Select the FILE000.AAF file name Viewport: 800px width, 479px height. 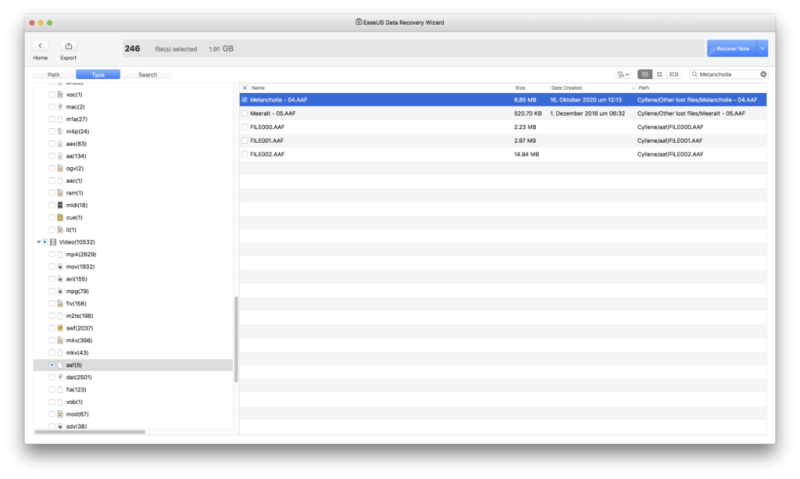pyautogui.click(x=267, y=127)
